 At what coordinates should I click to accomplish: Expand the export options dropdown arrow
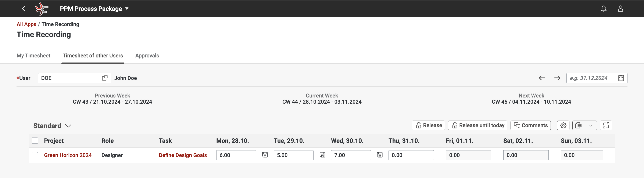click(x=591, y=125)
